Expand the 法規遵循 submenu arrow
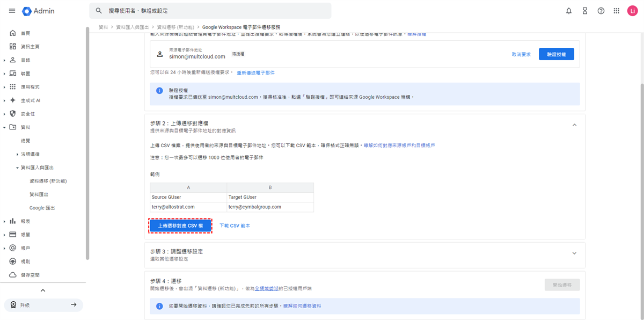This screenshot has height=320, width=644. click(x=17, y=154)
